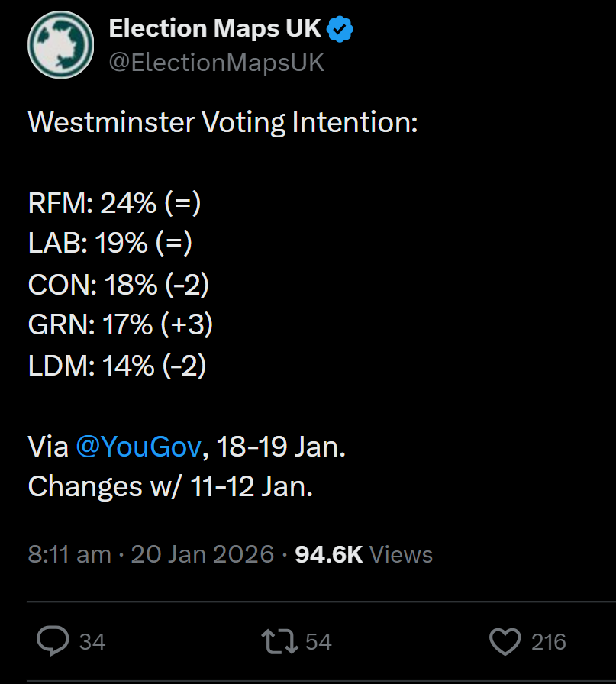Click the blue verified badge
The image size is (616, 684).
tap(340, 30)
